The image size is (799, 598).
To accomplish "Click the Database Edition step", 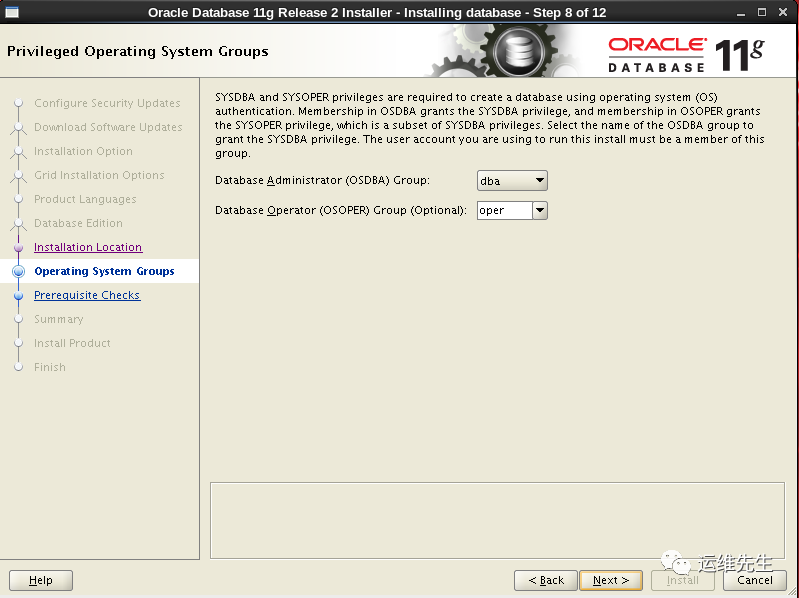I will [78, 223].
